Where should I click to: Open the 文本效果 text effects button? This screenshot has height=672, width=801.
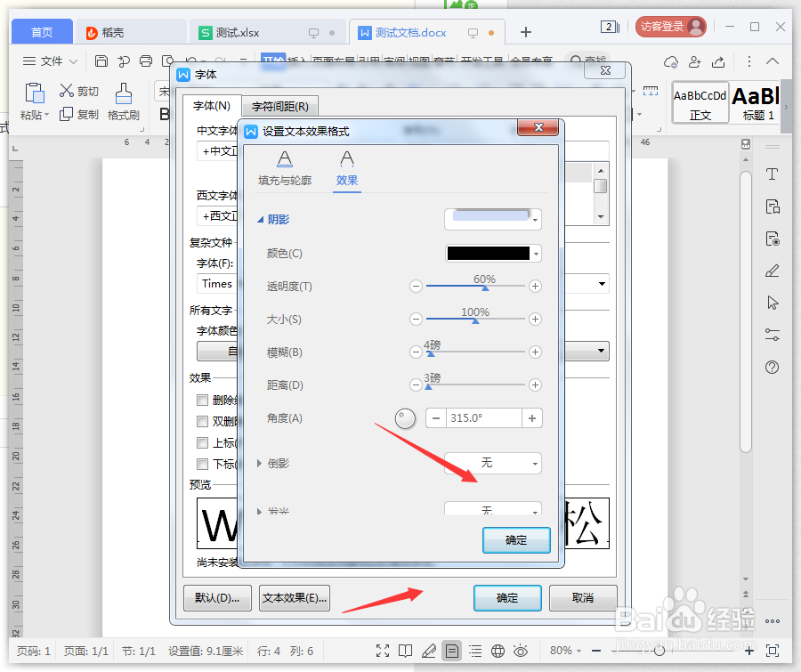tap(294, 598)
